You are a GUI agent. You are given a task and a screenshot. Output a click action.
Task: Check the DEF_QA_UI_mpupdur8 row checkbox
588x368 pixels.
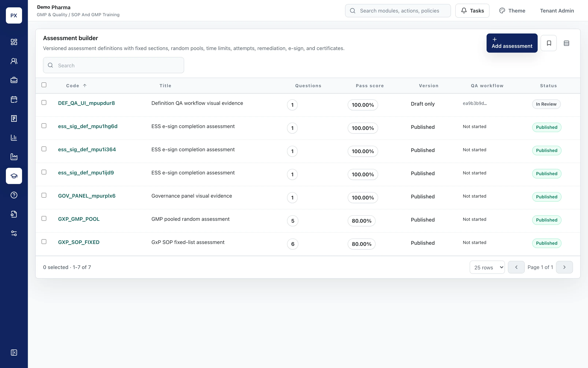[x=44, y=102]
